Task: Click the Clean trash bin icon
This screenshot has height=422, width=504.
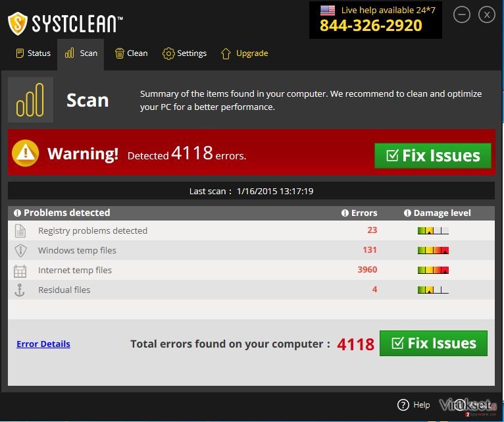Action: (120, 53)
